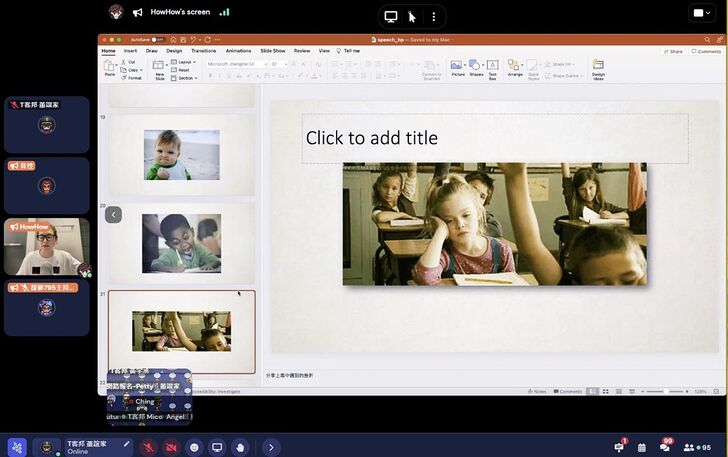
Task: Raise hand using the hand icon
Action: point(240,447)
